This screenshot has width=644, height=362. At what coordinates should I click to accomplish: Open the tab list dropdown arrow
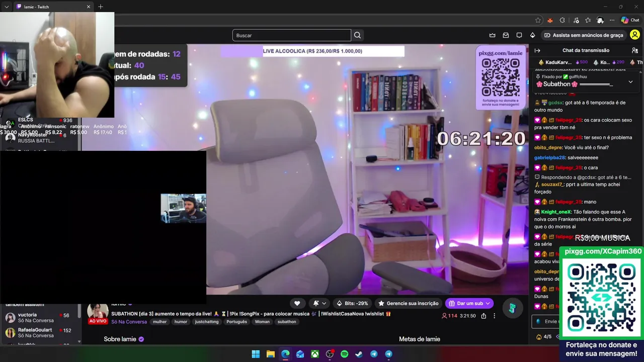pyautogui.click(x=7, y=7)
